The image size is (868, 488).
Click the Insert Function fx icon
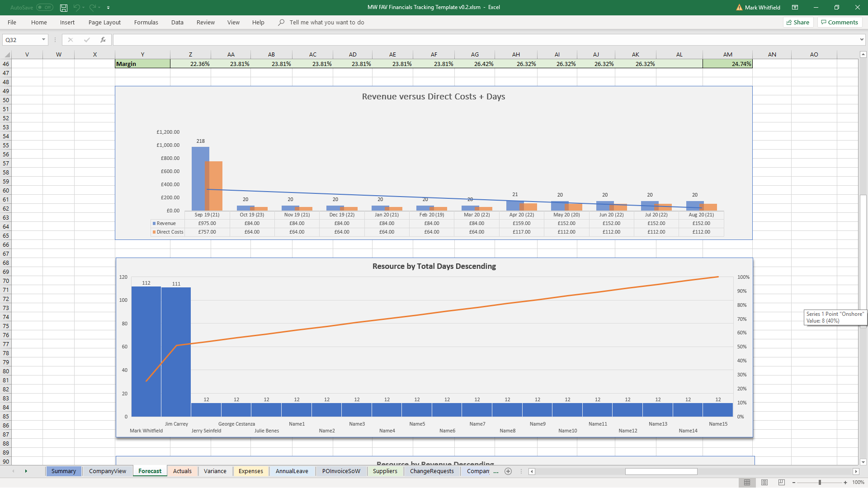tap(103, 40)
